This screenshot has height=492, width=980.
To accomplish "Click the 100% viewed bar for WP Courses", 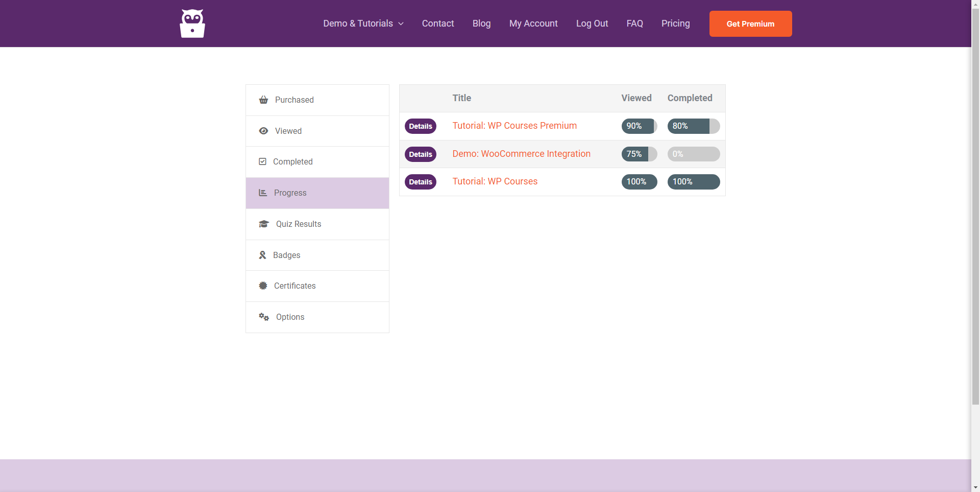I will 639,182.
